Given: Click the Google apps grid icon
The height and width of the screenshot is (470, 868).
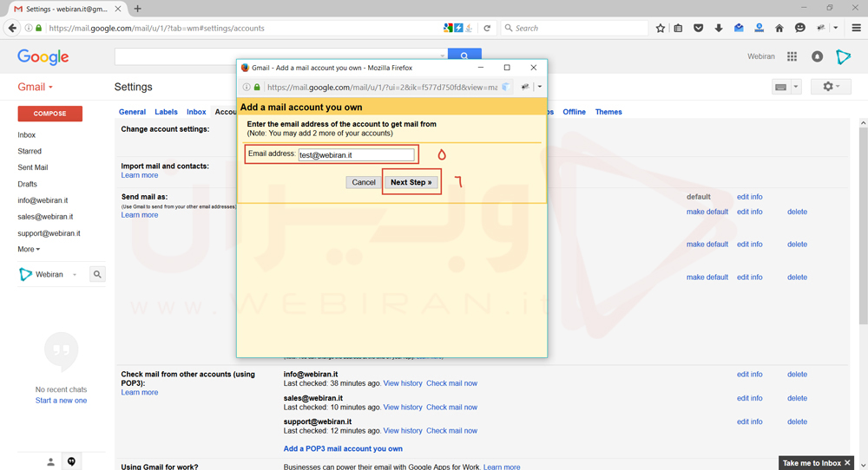Looking at the screenshot, I should click(x=792, y=56).
